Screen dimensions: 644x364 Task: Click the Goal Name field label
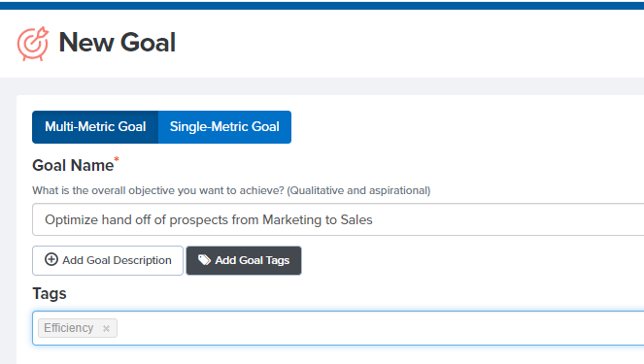click(73, 165)
